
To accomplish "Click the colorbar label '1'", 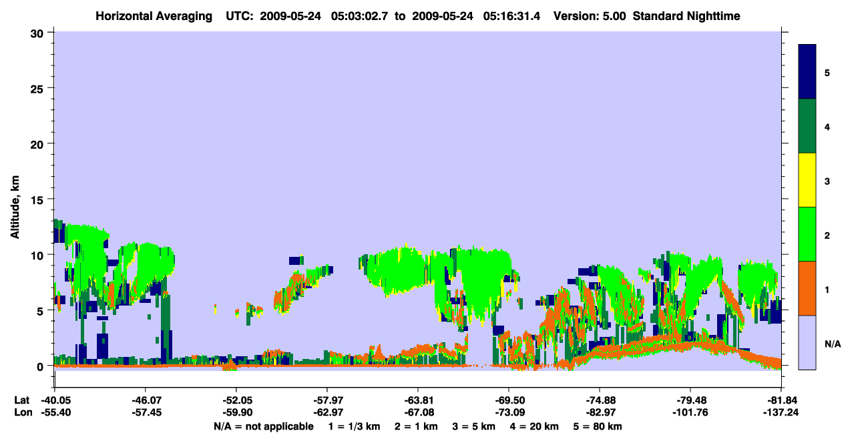I will point(827,289).
